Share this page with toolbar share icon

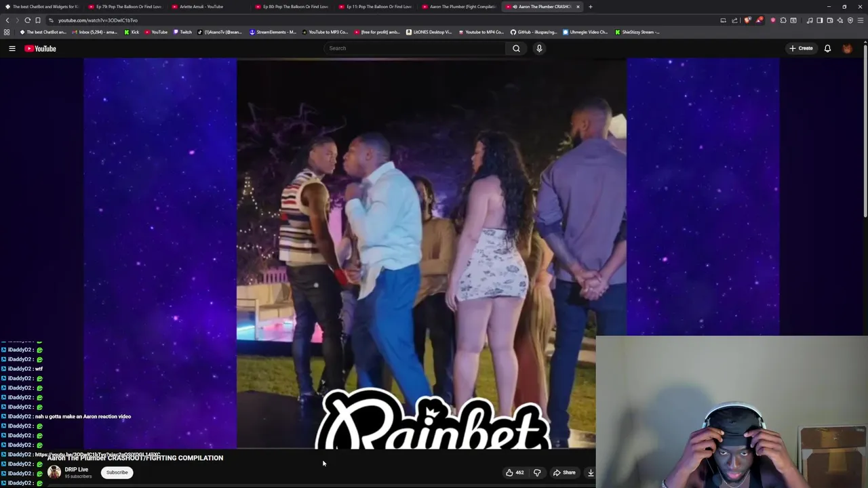[x=734, y=20]
